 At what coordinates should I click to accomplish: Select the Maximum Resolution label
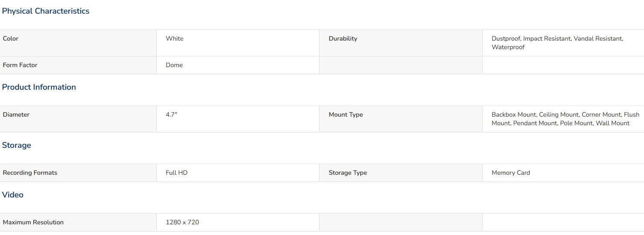(33, 222)
